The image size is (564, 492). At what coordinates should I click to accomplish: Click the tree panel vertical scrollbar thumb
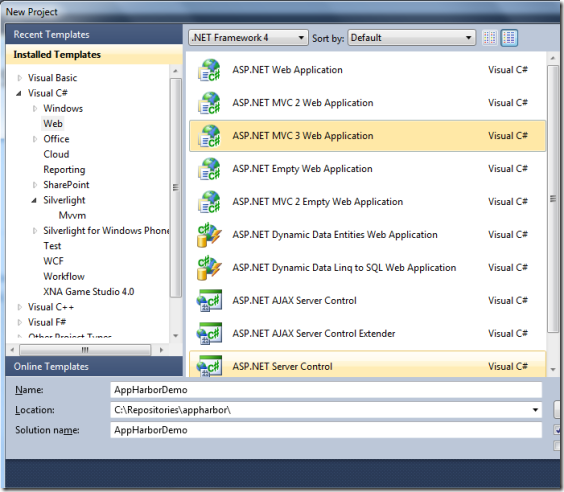tap(176, 188)
